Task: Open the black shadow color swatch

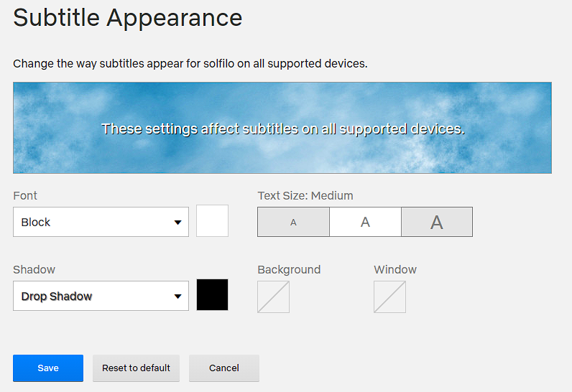Action: tap(212, 295)
